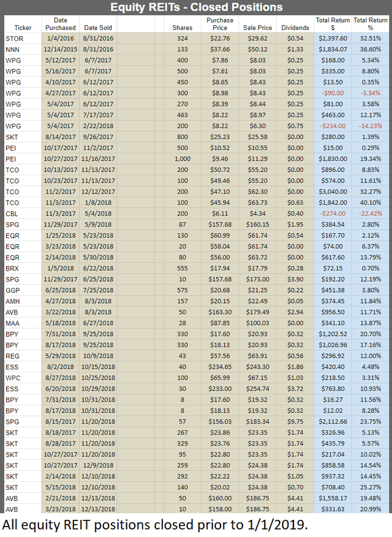392x537 pixels.
Task: Click the Date Sold column header
Action: (98, 28)
